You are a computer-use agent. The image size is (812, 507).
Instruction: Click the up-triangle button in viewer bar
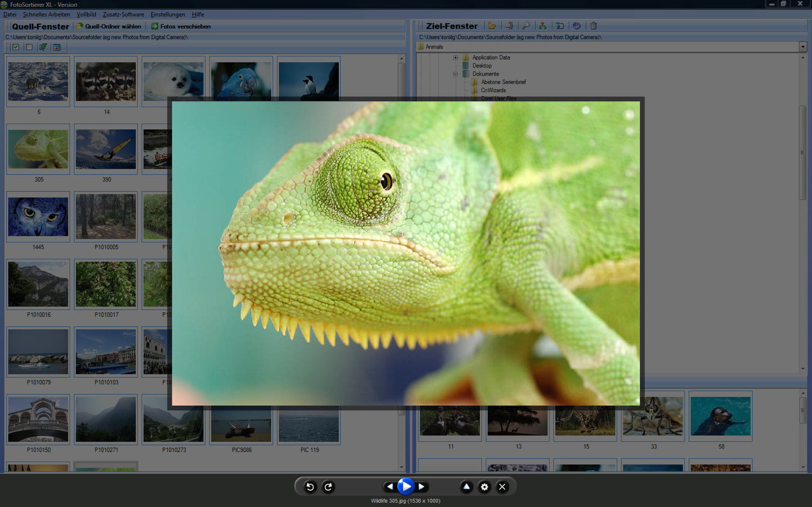coord(466,487)
